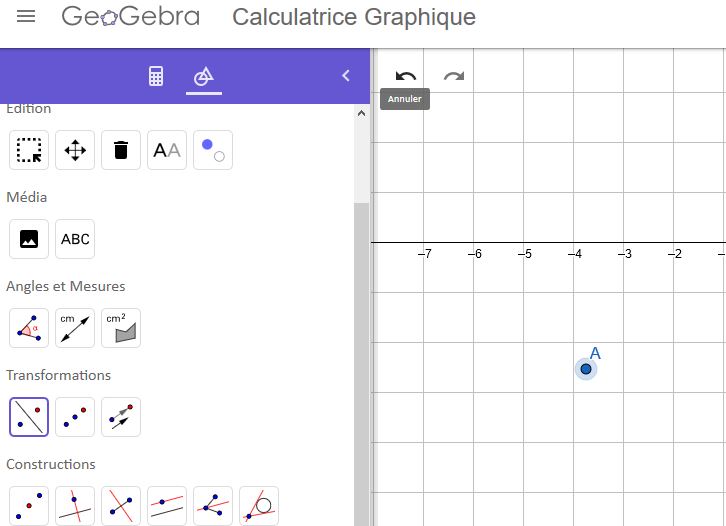Click the Média section heading
The image size is (726, 526).
coord(26,197)
